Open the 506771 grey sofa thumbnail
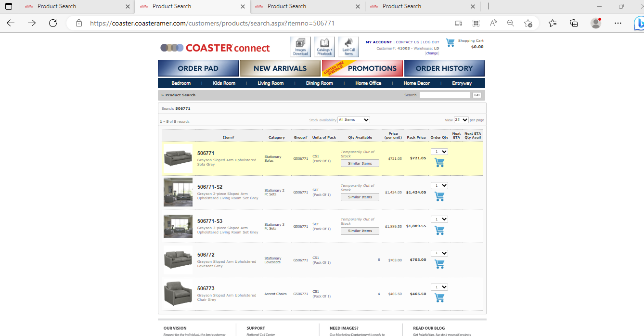 (178, 158)
